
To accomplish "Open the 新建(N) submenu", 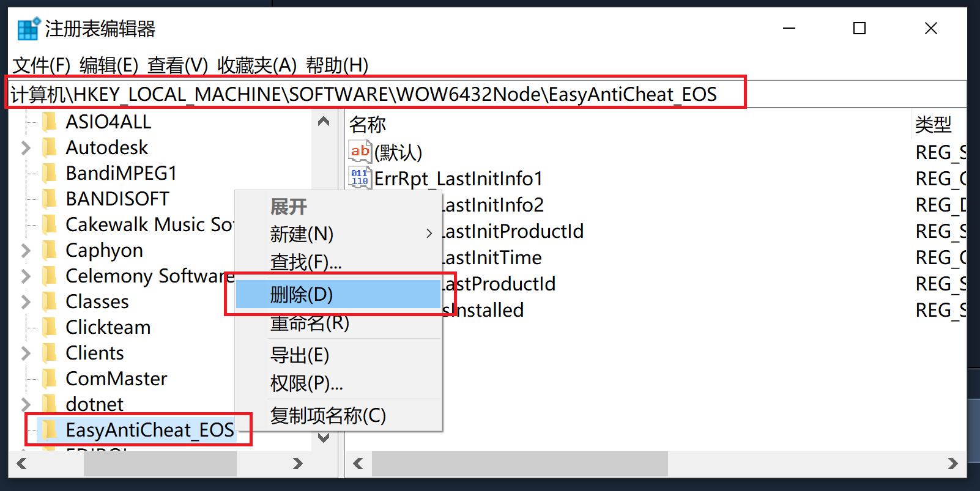I will point(338,234).
